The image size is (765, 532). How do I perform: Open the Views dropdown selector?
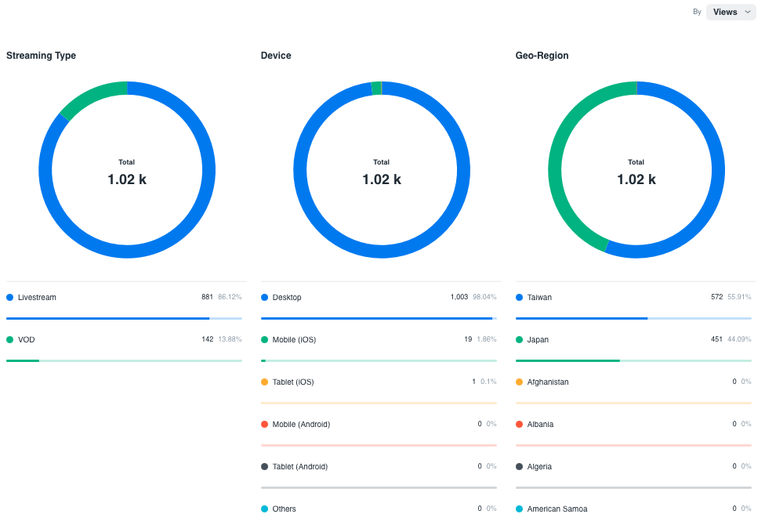point(731,12)
